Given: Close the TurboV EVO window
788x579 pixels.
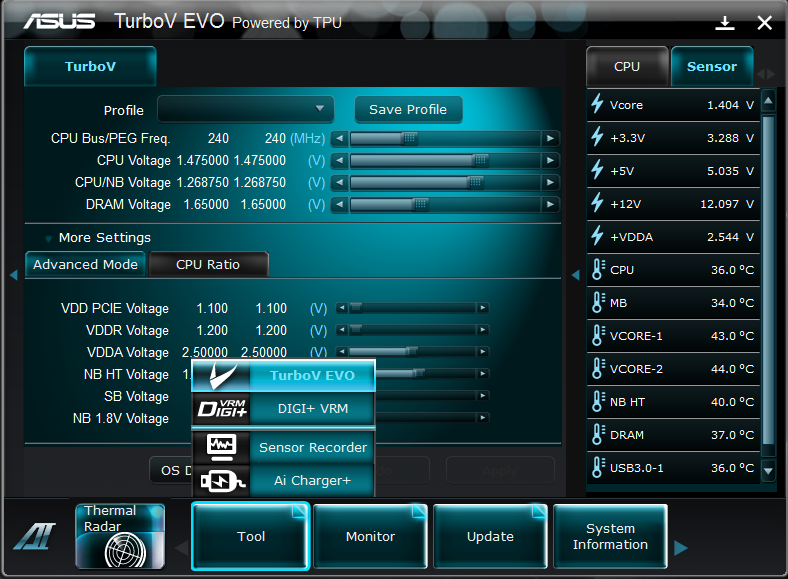Looking at the screenshot, I should 764,23.
